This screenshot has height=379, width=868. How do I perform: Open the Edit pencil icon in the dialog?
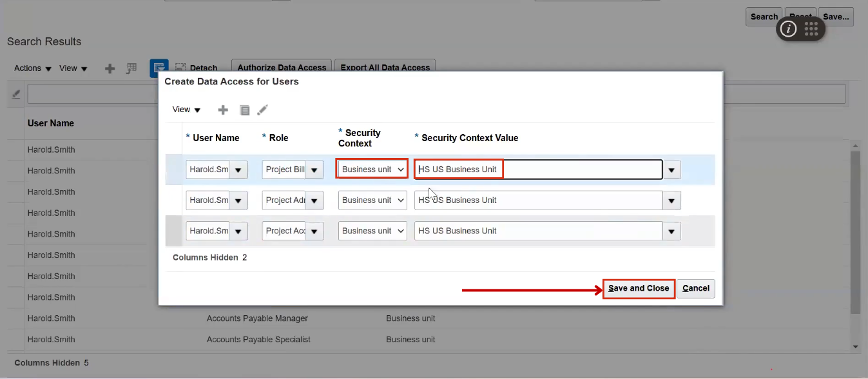262,110
